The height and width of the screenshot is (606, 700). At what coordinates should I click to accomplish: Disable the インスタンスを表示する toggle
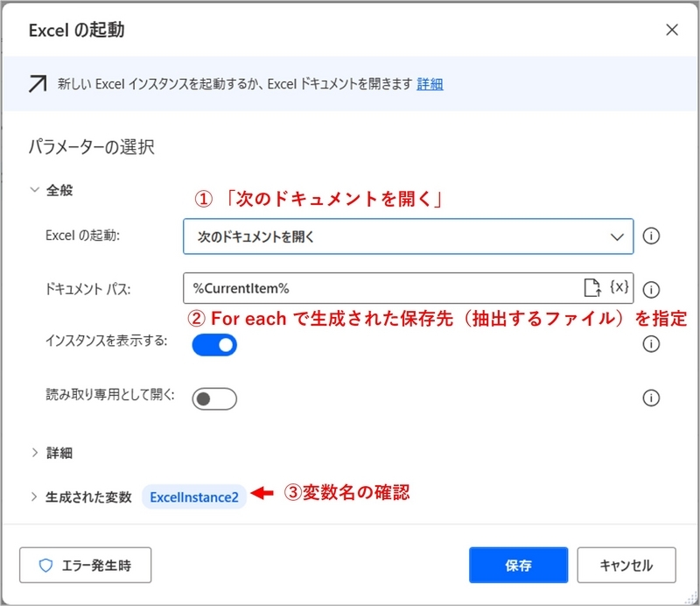(213, 345)
